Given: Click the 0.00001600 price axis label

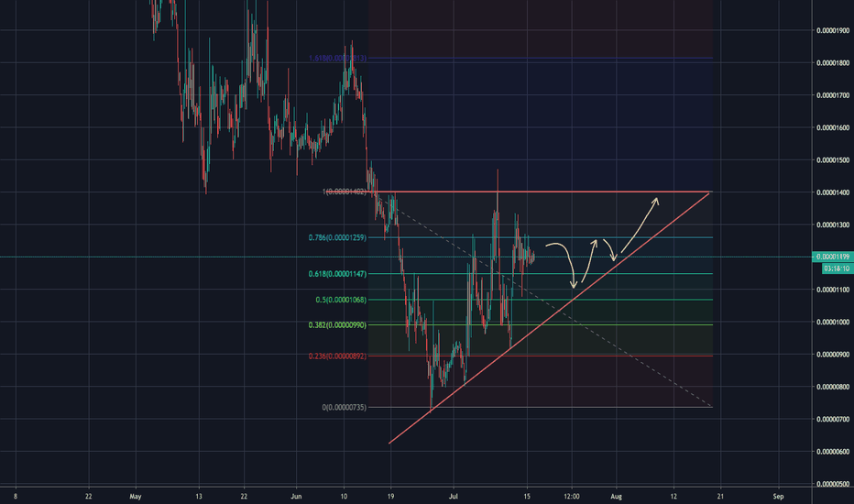Looking at the screenshot, I should point(833,128).
